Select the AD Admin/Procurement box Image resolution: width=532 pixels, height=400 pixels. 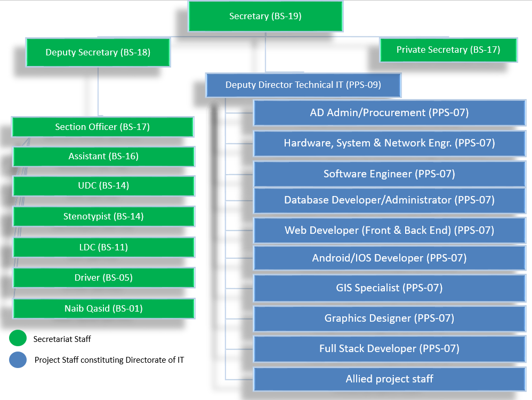389,113
